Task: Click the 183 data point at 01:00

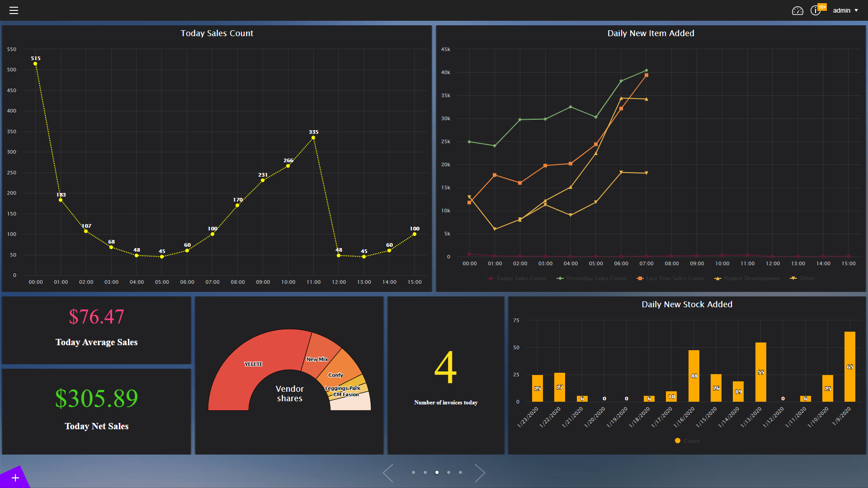Action: [x=61, y=200]
